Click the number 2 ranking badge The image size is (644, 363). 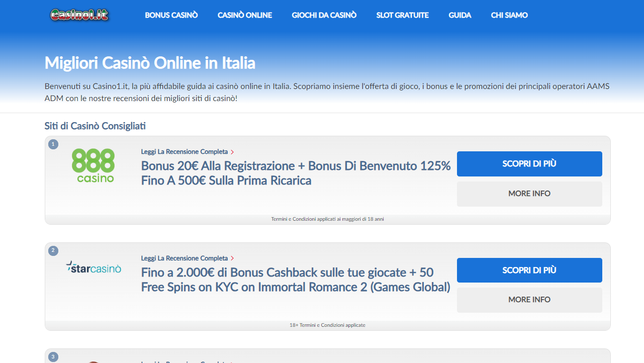click(x=53, y=251)
